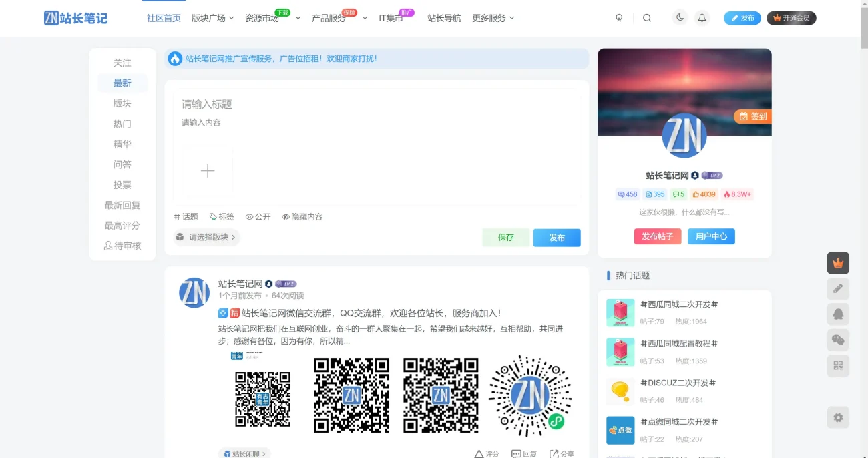Click the plus image upload box
The image size is (868, 458).
[208, 171]
